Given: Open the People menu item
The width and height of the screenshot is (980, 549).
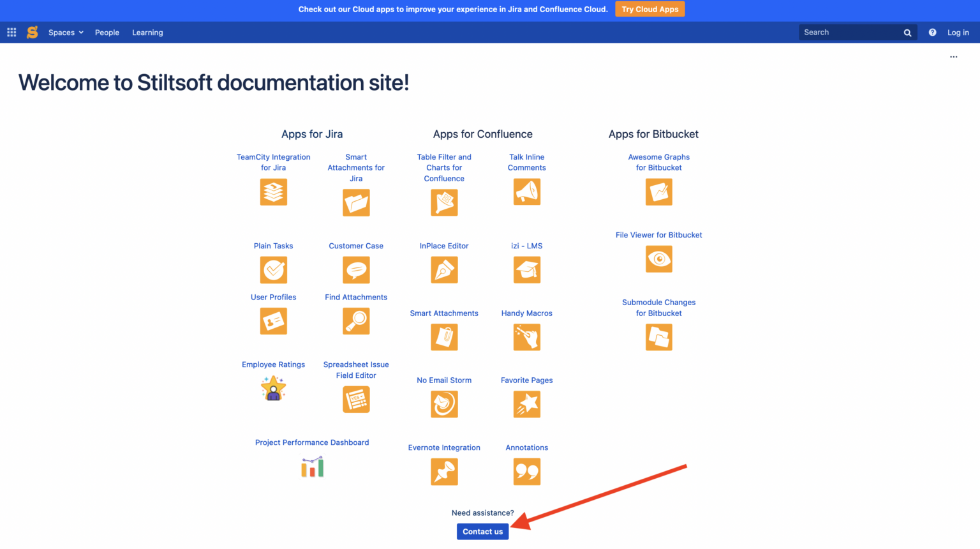Looking at the screenshot, I should (x=107, y=32).
